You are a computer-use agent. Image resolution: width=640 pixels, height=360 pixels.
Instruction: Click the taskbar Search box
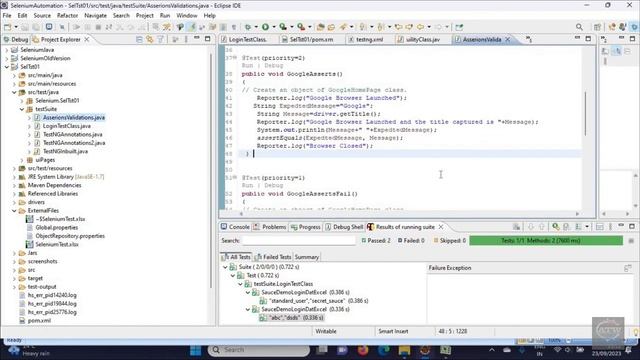(x=259, y=350)
